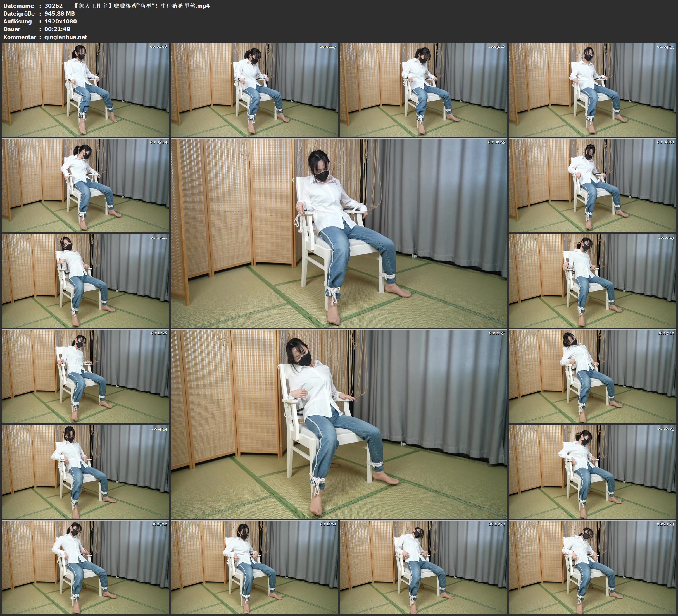Select the 00:05:44 thumbnail

(x=85, y=185)
